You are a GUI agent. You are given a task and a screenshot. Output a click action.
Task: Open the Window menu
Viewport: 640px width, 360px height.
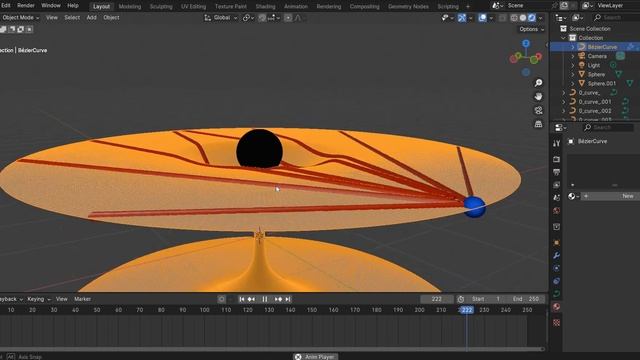pyautogui.click(x=51, y=6)
